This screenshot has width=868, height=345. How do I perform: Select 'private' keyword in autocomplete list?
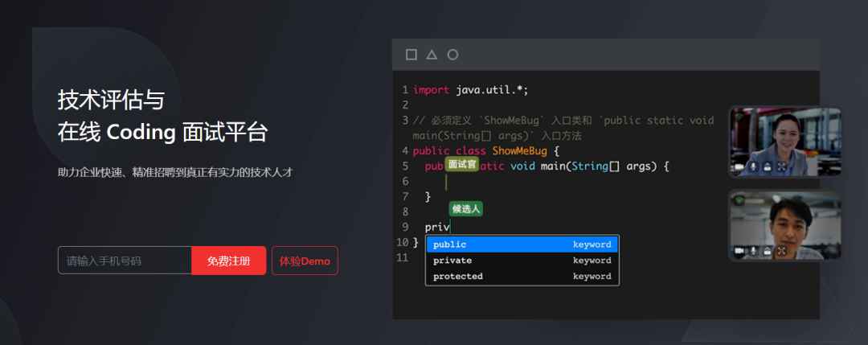tap(522, 261)
